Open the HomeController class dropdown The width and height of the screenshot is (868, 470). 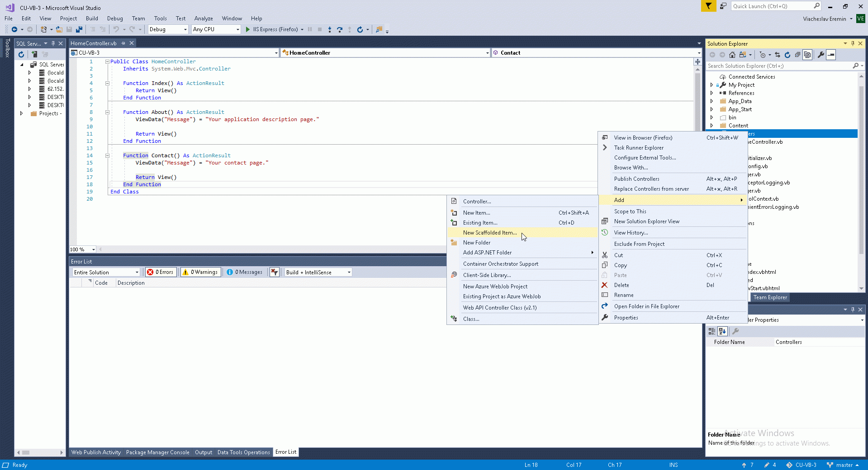coord(385,53)
